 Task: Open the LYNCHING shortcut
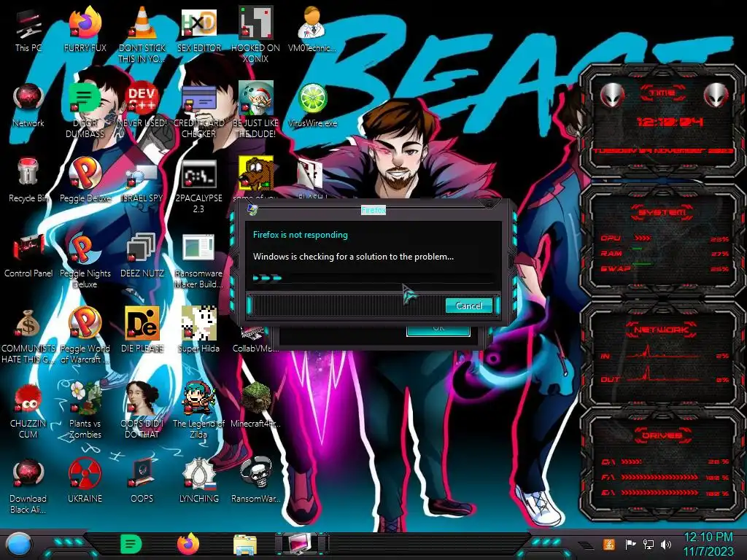(x=198, y=480)
